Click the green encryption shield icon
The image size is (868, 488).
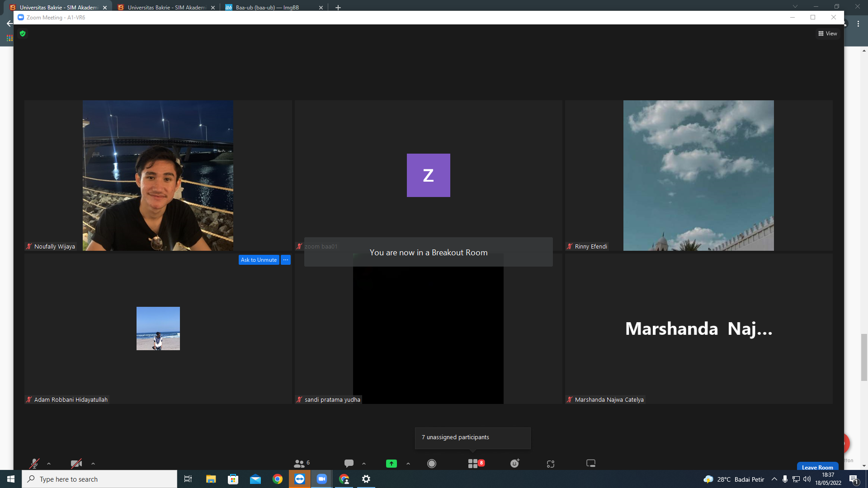coord(23,33)
